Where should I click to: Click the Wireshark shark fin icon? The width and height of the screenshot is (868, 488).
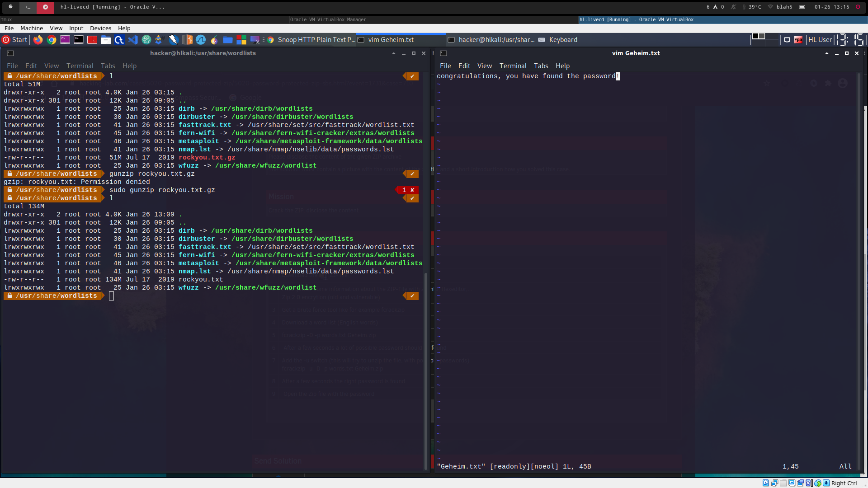(x=201, y=40)
